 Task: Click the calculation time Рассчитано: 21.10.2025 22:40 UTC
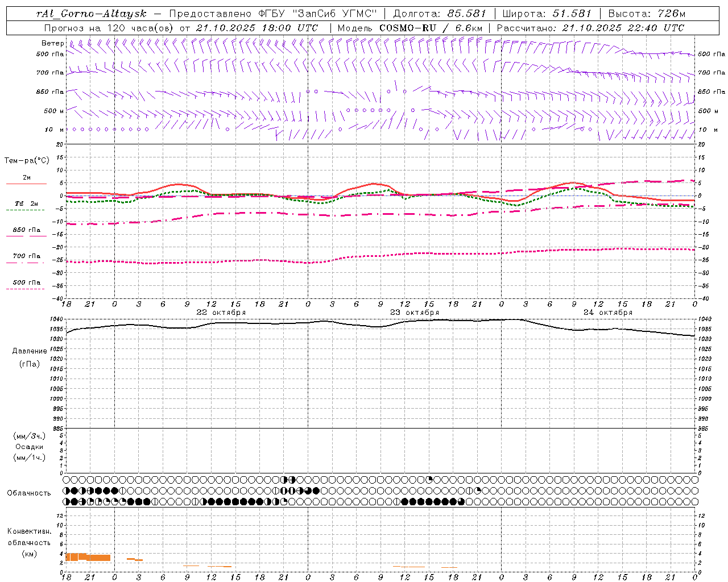point(590,28)
